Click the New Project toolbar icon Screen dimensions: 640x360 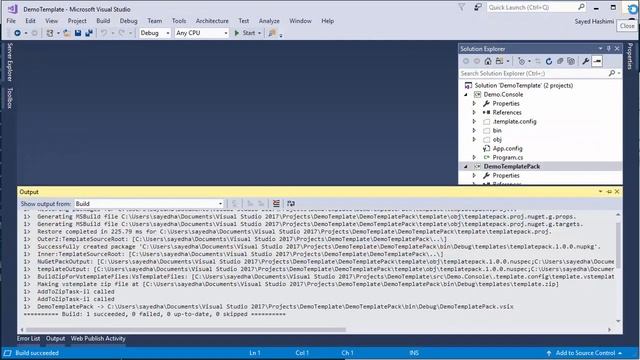pyautogui.click(x=50, y=33)
